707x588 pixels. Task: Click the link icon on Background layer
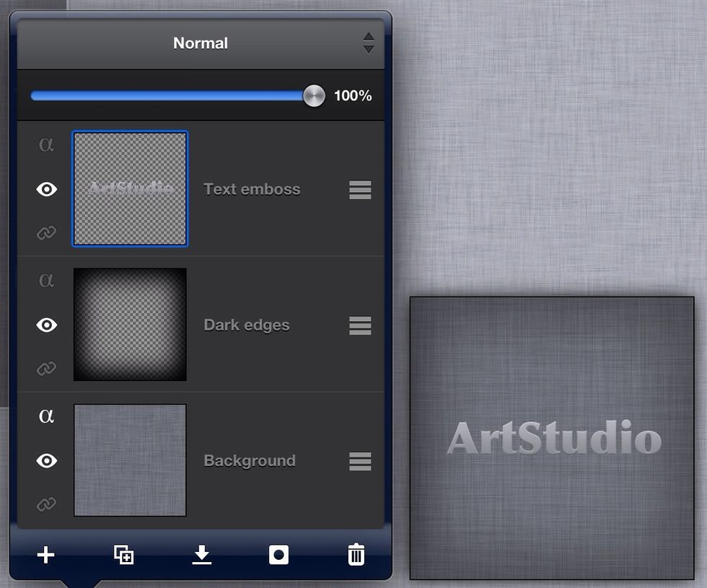(x=45, y=505)
